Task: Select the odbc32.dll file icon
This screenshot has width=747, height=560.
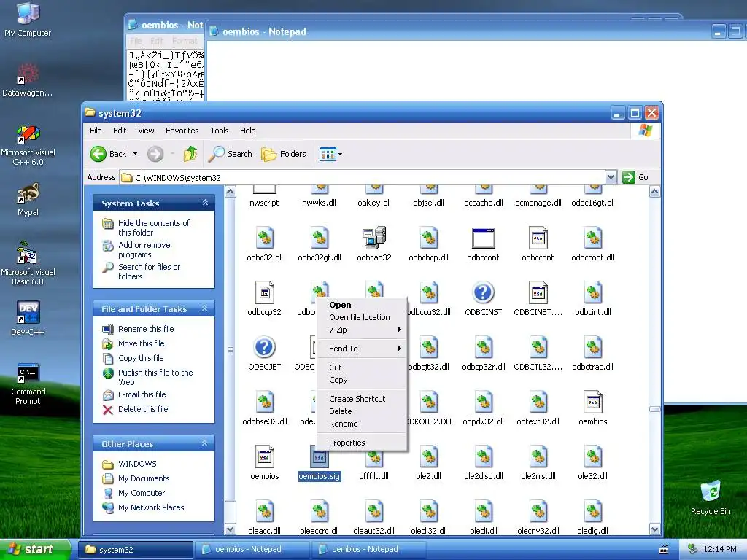Action: 264,238
